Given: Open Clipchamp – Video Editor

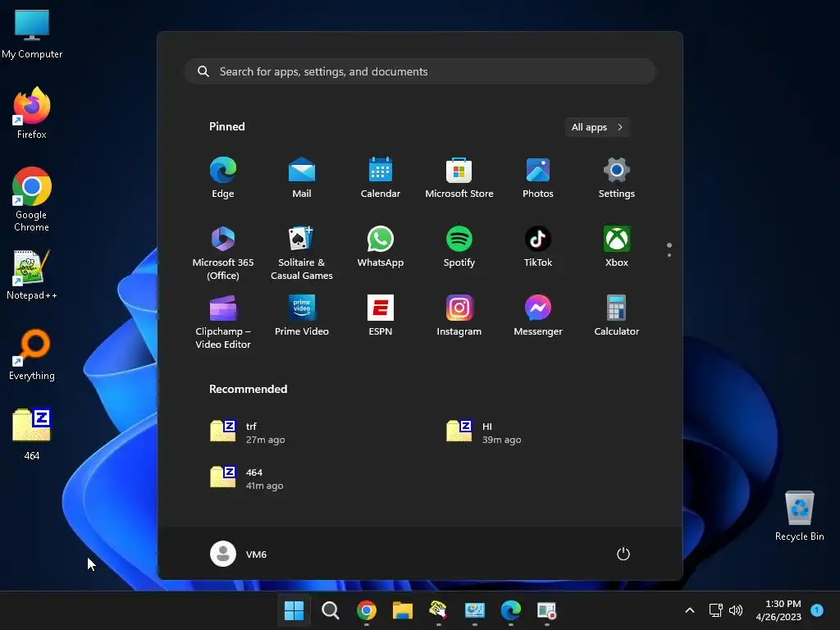Looking at the screenshot, I should click(223, 322).
